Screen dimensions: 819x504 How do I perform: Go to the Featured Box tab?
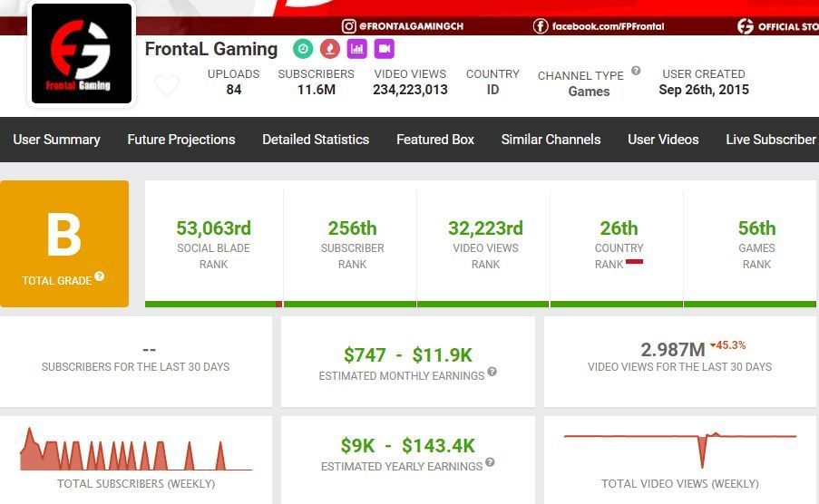pyautogui.click(x=435, y=140)
